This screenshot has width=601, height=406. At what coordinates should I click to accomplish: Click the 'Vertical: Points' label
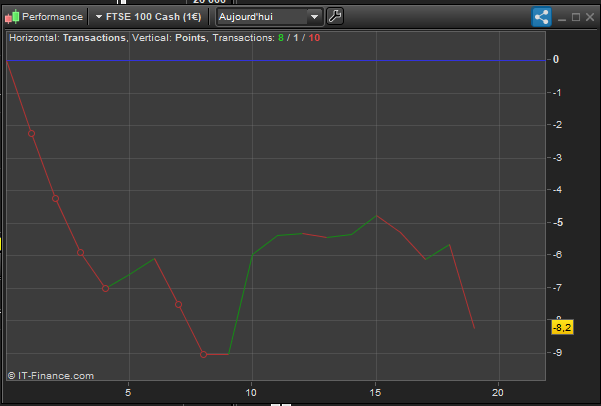click(169, 38)
